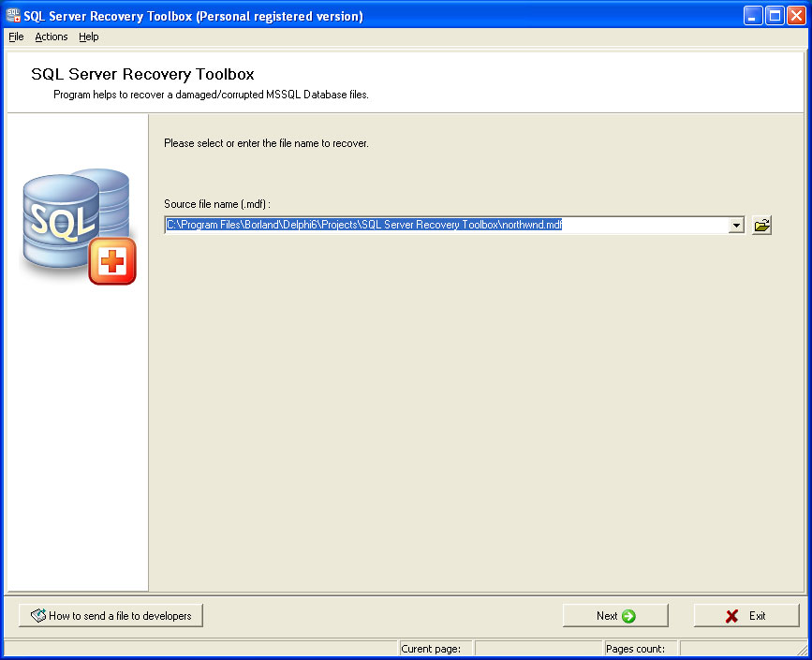Image resolution: width=812 pixels, height=660 pixels.
Task: Open How to send a file to developers
Action: point(111,615)
